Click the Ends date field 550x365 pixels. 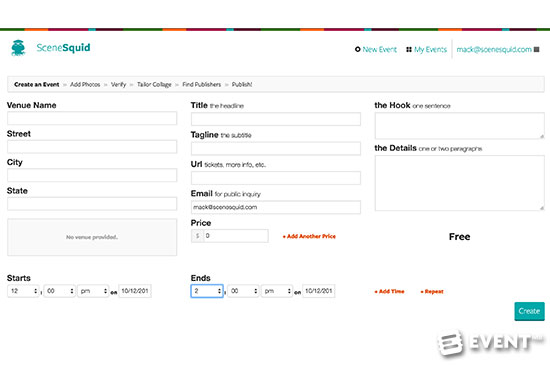(319, 291)
